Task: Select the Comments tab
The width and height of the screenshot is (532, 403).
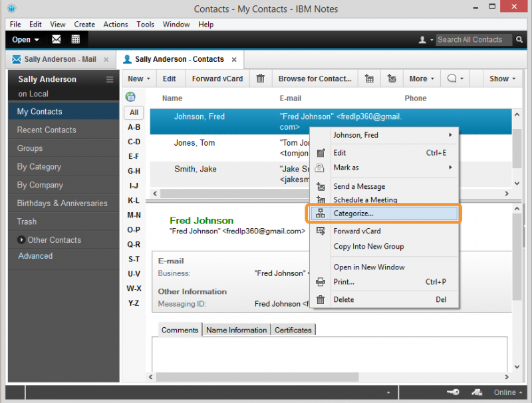Action: 180,330
